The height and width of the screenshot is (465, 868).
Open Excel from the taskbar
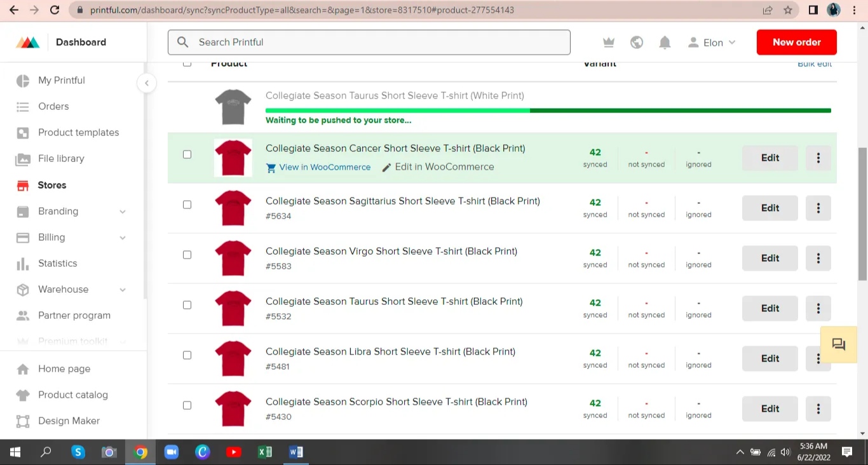pos(265,452)
